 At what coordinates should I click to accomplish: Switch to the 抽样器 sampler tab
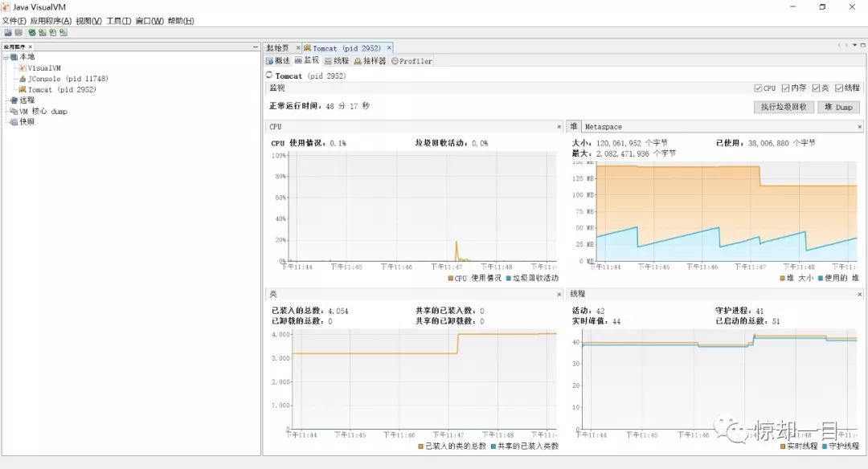click(x=371, y=61)
